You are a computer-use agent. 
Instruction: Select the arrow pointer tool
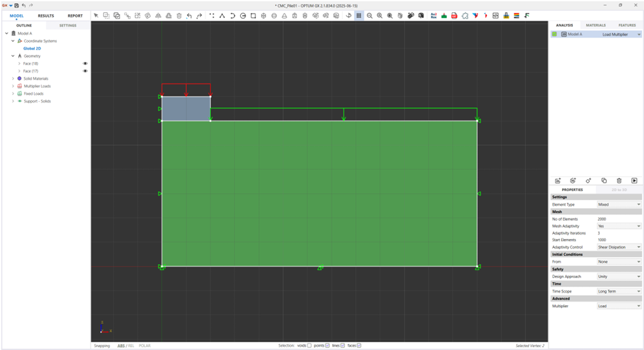point(96,15)
